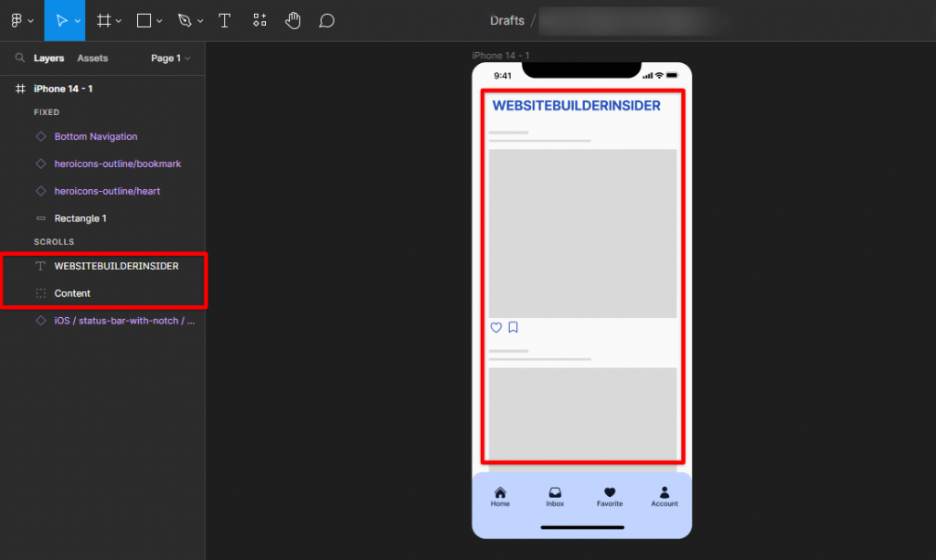
Task: Select the Rectangle tool
Action: 144,20
